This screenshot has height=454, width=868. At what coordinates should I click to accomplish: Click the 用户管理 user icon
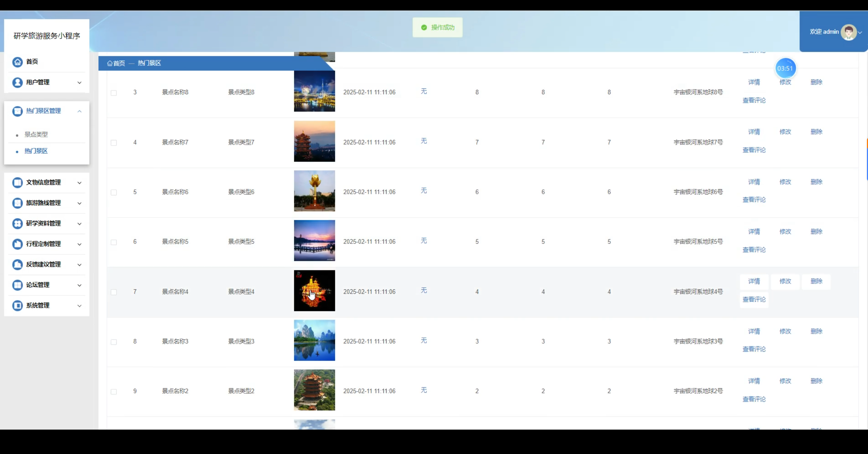pos(17,82)
